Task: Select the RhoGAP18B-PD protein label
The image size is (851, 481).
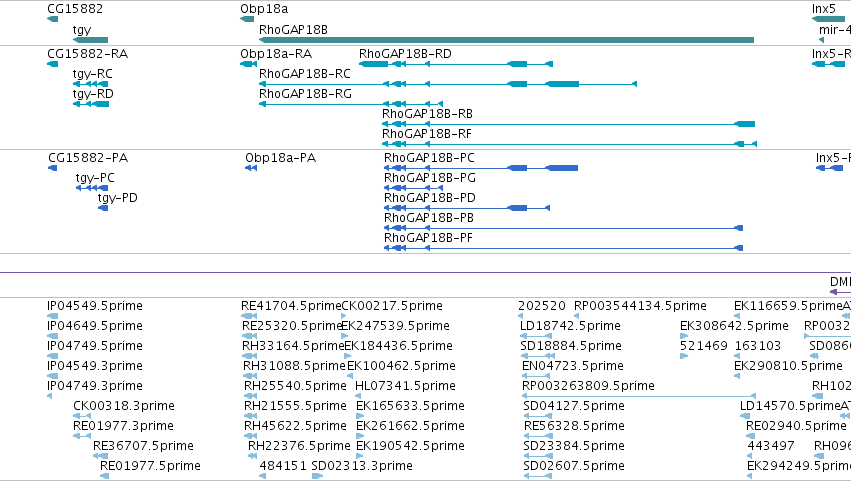Action: [x=430, y=198]
